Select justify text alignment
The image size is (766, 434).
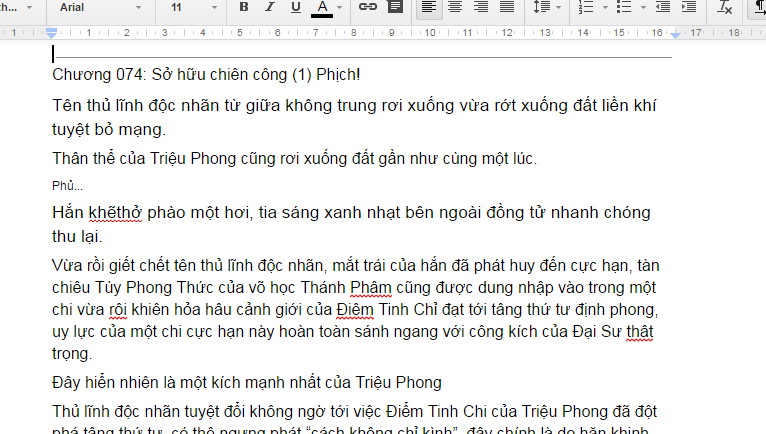tap(507, 8)
